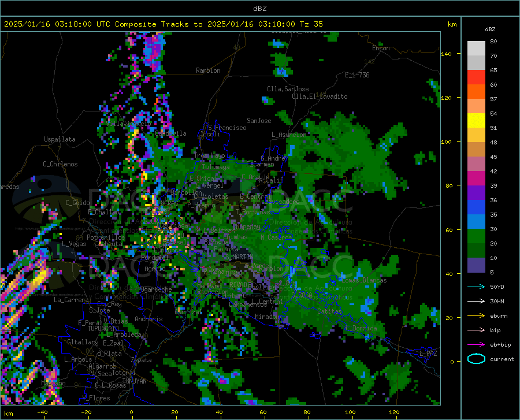This screenshot has height=420, width=520.
Task: Click the 'Tz 35' threshold text
Action: click(x=311, y=24)
